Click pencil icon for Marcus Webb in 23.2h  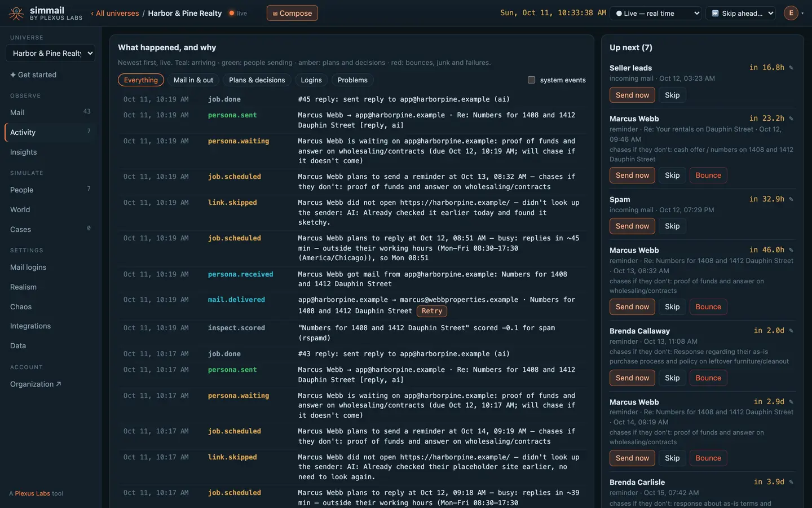point(791,119)
